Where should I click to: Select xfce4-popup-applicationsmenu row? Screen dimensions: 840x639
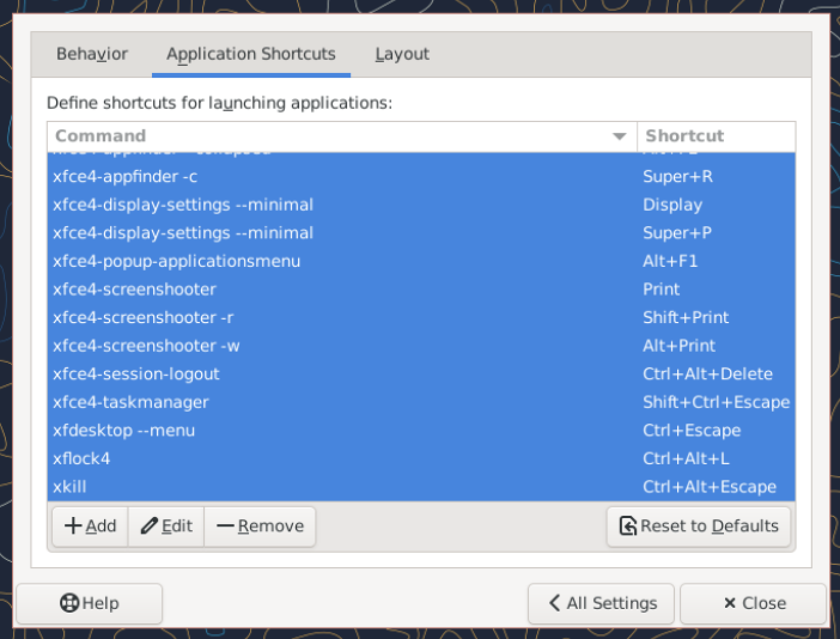176,261
